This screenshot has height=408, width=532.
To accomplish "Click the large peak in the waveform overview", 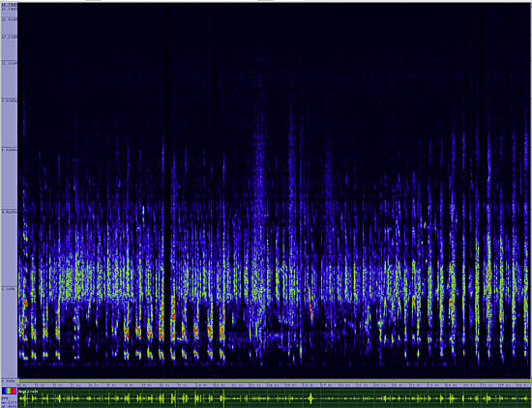I will [x=310, y=398].
